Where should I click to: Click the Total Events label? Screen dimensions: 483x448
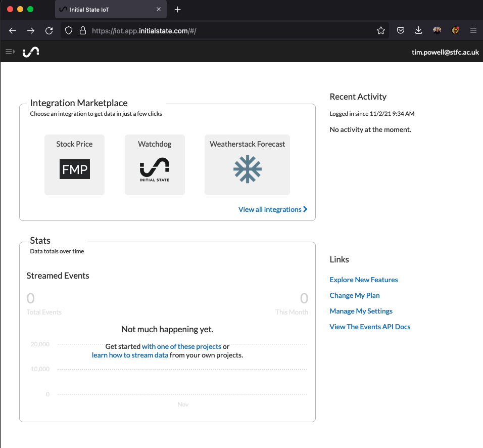pyautogui.click(x=44, y=312)
